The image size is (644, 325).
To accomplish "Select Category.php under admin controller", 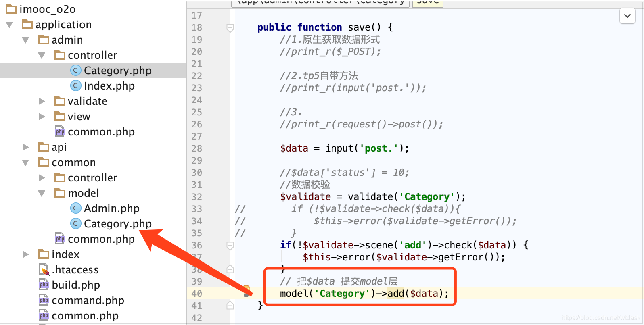I will coord(117,70).
